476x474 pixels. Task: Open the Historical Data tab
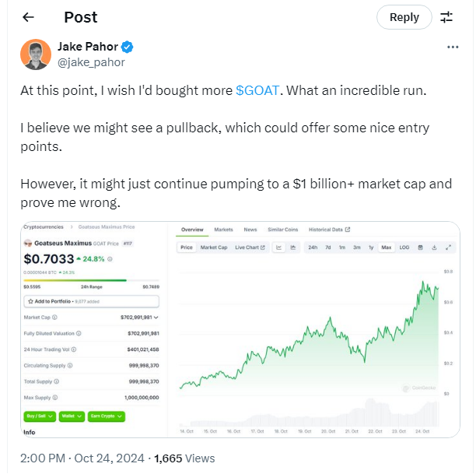329,230
